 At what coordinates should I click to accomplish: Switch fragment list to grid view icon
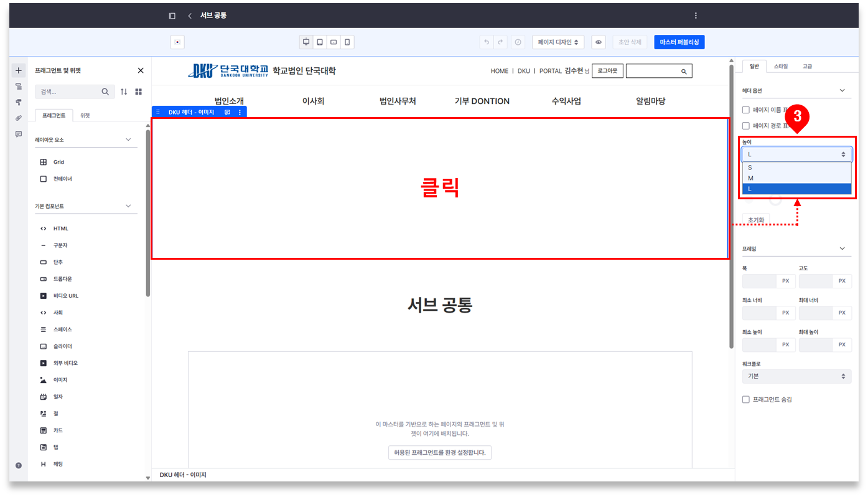[139, 92]
